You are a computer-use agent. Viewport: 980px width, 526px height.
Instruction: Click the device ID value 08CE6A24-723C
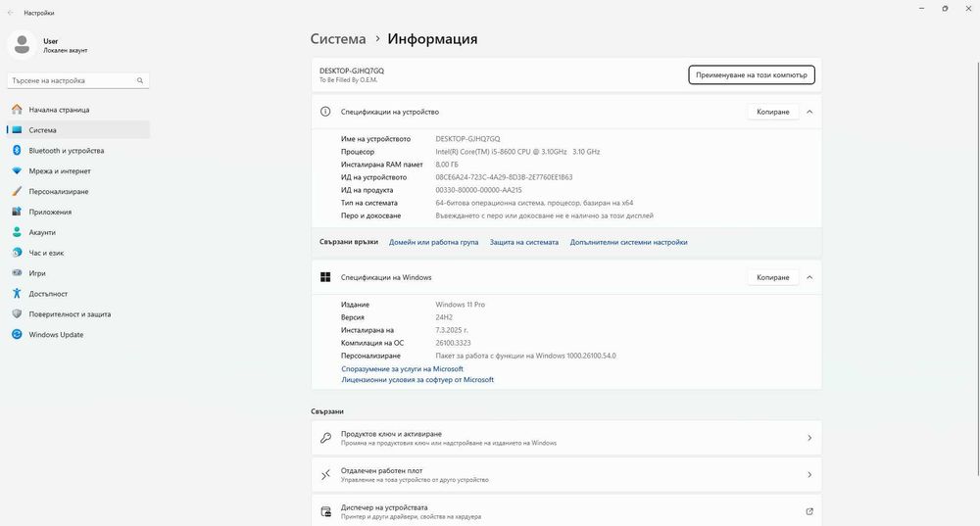point(504,177)
